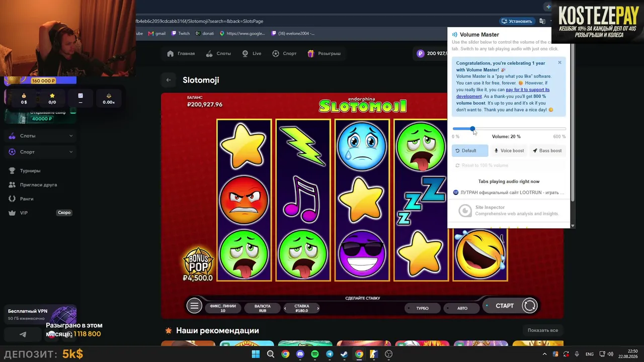The height and width of the screenshot is (362, 644).
Task: Go back using the arrow beside Slotomoji
Action: (x=169, y=80)
